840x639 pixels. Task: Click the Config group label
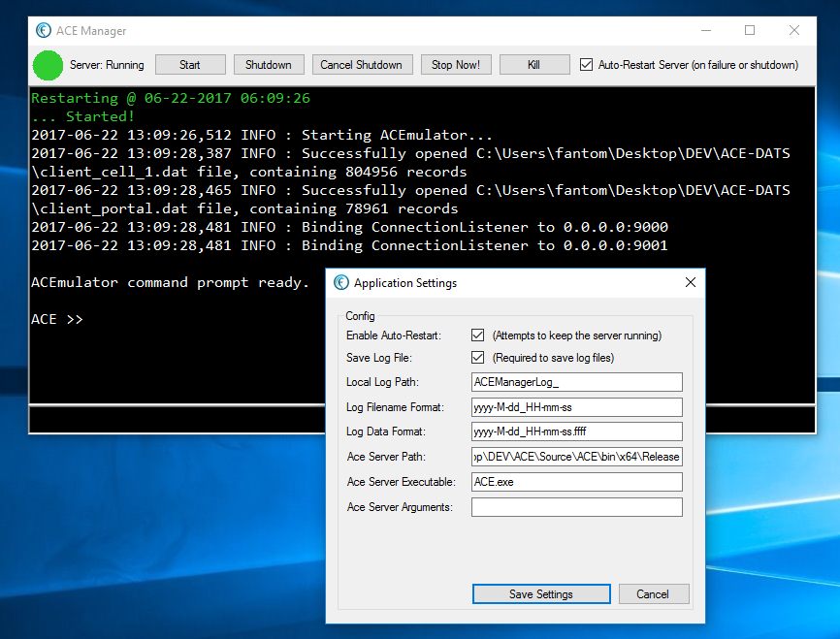coord(360,316)
